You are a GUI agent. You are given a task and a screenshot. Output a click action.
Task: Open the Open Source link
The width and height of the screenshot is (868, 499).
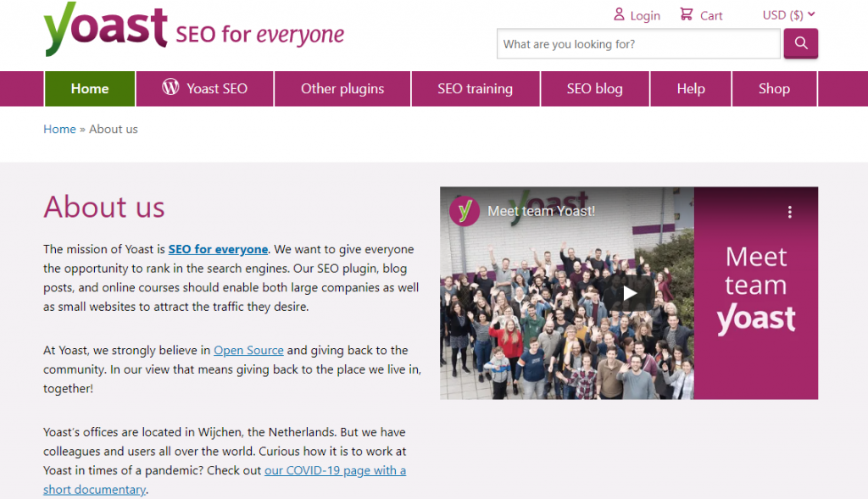pos(248,350)
